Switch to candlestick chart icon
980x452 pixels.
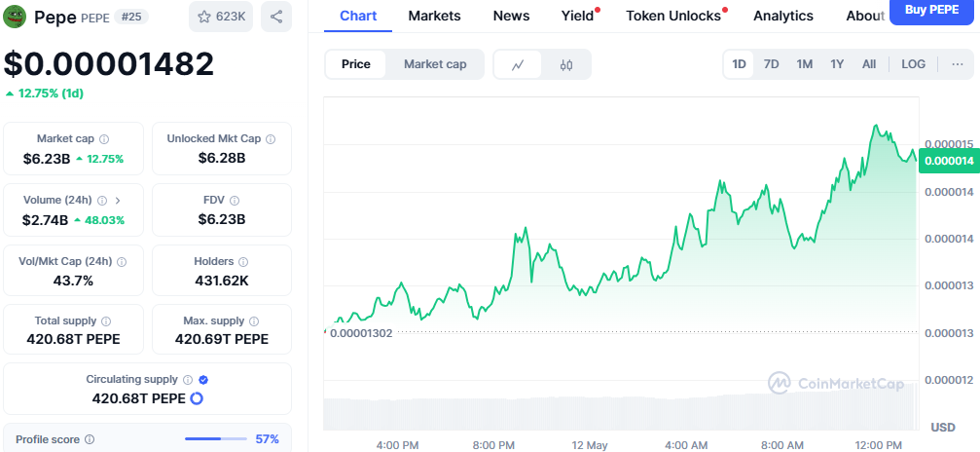click(x=566, y=64)
